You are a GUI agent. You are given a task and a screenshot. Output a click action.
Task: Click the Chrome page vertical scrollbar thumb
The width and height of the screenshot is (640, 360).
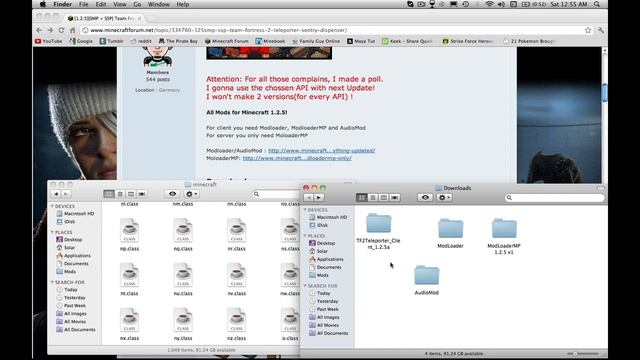point(604,93)
